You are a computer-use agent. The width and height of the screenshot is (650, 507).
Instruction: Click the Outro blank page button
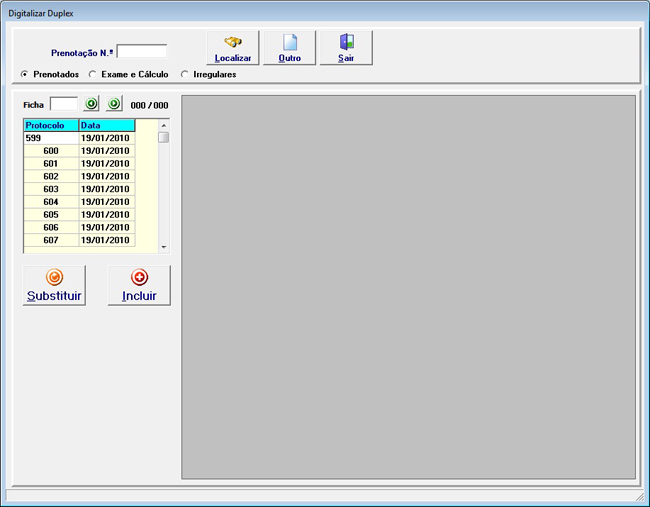pos(289,48)
